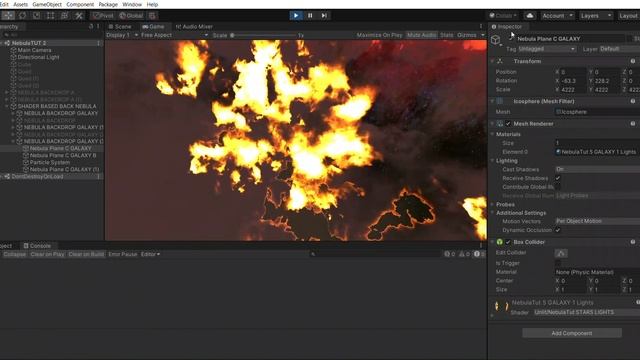640x360 pixels.
Task: Toggle Error Pause in Console
Action: [122, 254]
